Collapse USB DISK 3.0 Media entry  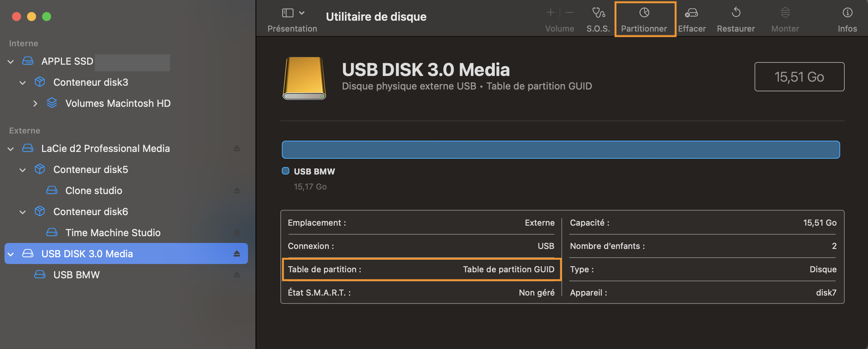pyautogui.click(x=11, y=254)
